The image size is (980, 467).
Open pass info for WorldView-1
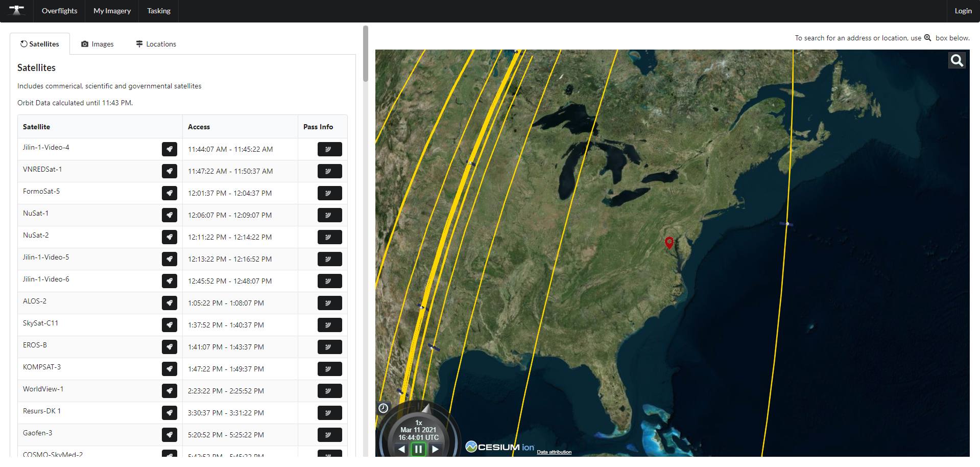pyautogui.click(x=329, y=391)
